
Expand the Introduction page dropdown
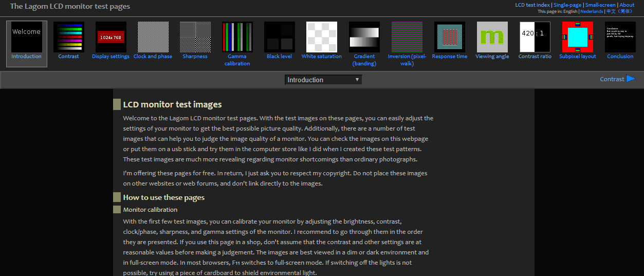[323, 80]
